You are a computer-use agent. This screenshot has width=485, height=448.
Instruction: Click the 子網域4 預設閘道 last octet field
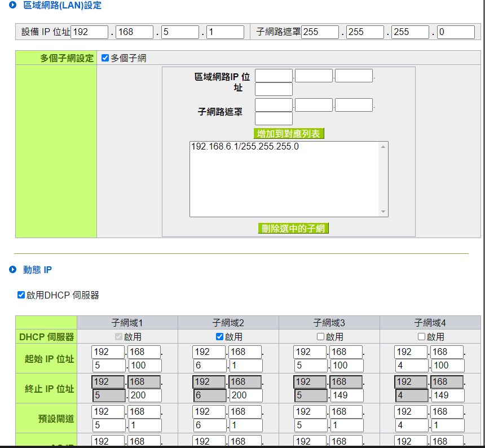(x=448, y=425)
